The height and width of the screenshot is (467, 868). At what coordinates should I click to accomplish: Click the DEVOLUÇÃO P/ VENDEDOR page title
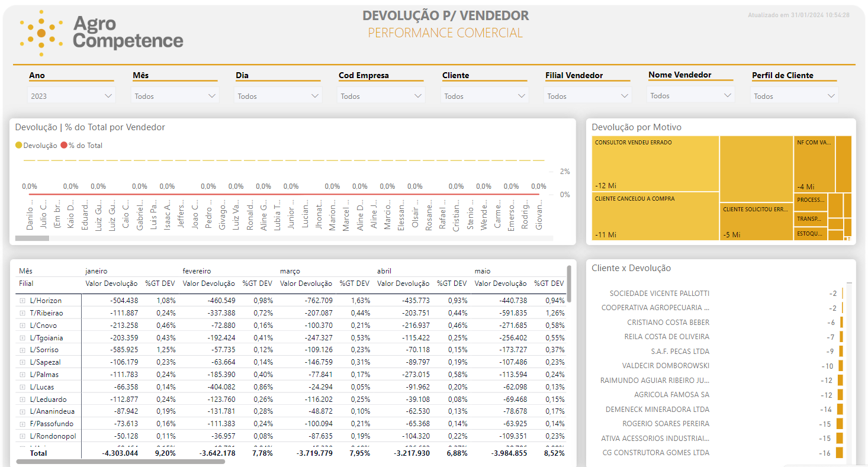446,16
